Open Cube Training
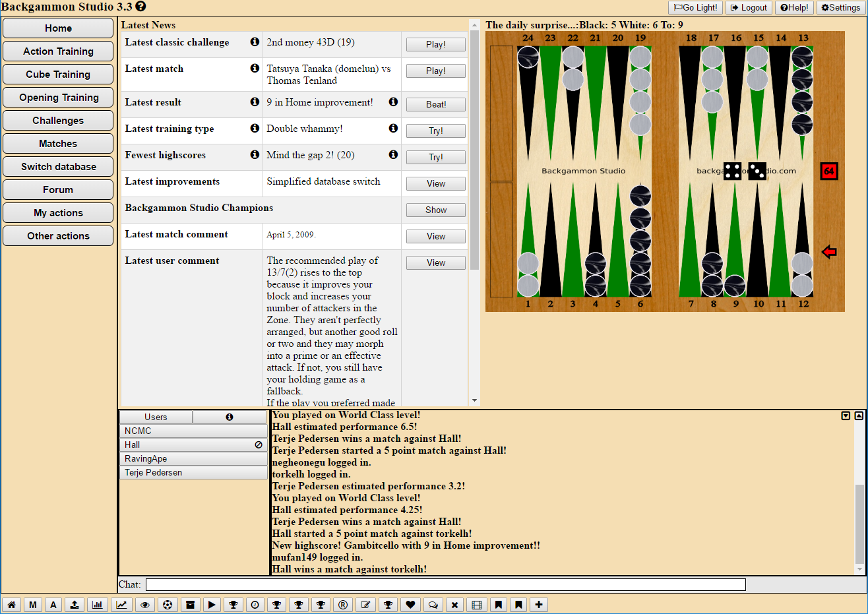 pyautogui.click(x=58, y=74)
